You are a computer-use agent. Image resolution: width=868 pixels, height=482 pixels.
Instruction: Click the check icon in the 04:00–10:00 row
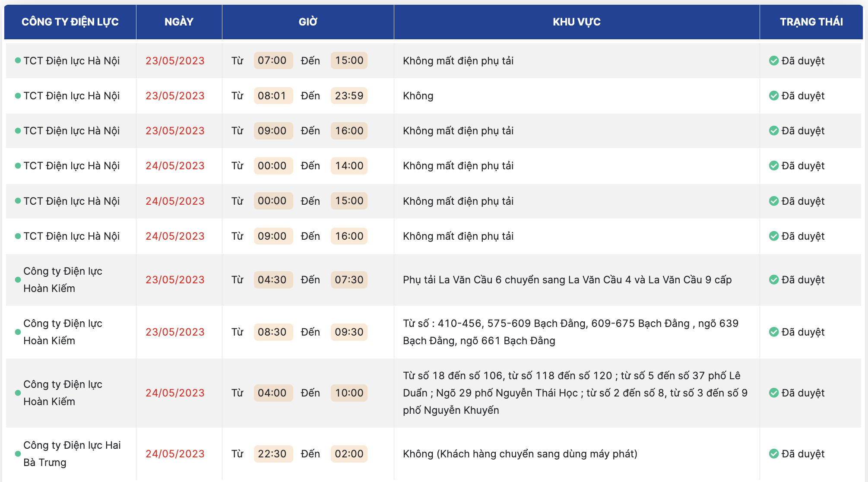[773, 393]
